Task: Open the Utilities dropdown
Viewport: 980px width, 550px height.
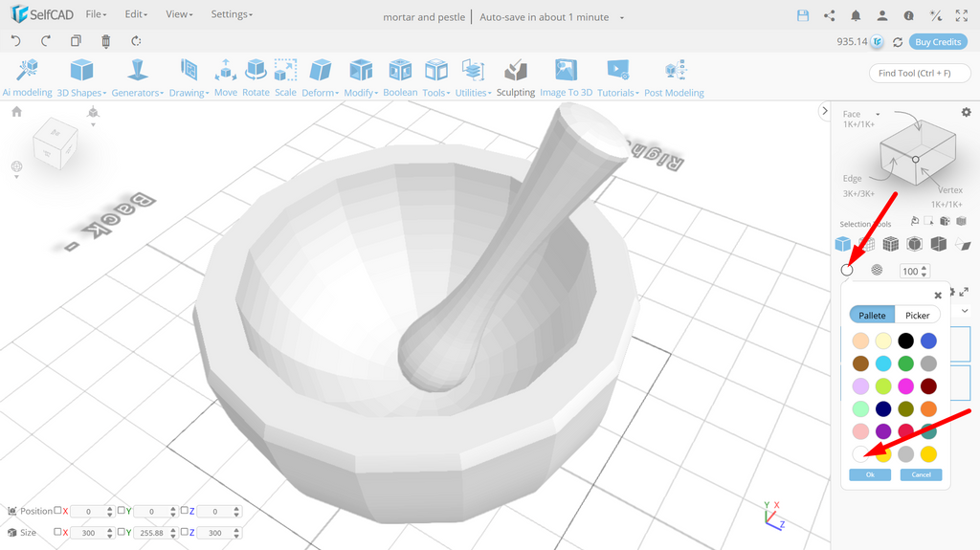Action: coord(473,78)
